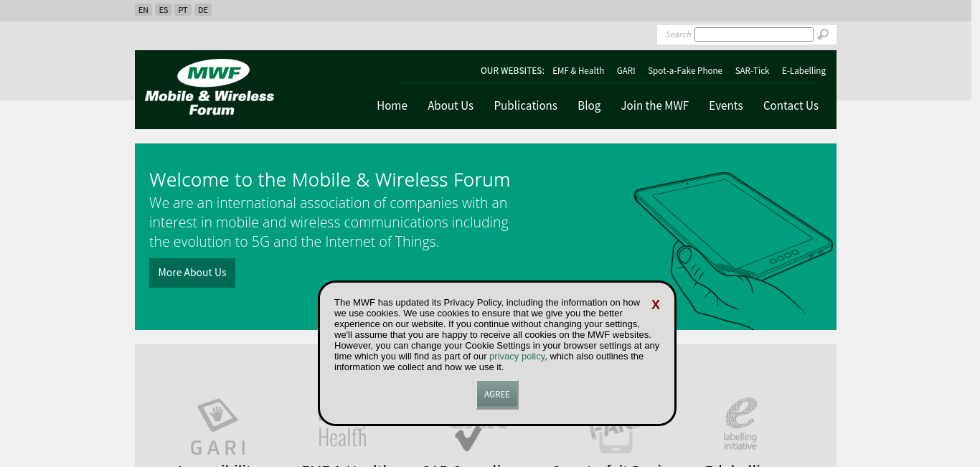Screen dimensions: 980x467
Task: Switch language to ES
Action: [164, 10]
